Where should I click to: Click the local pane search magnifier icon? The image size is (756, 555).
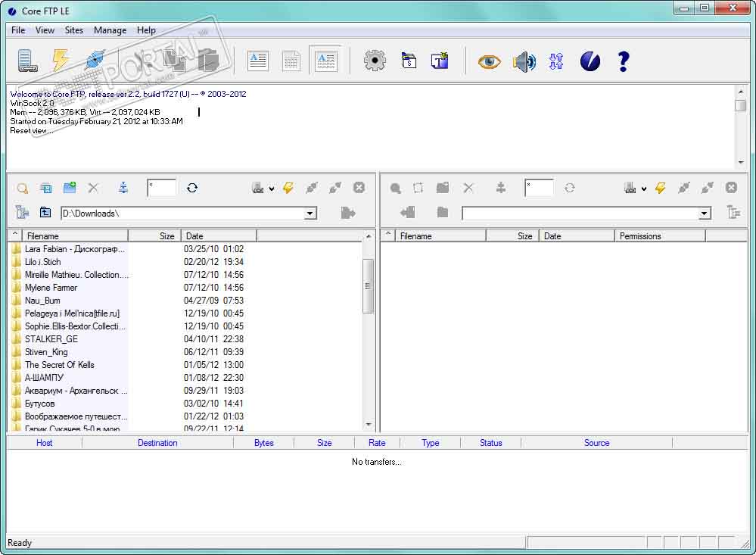click(x=22, y=189)
